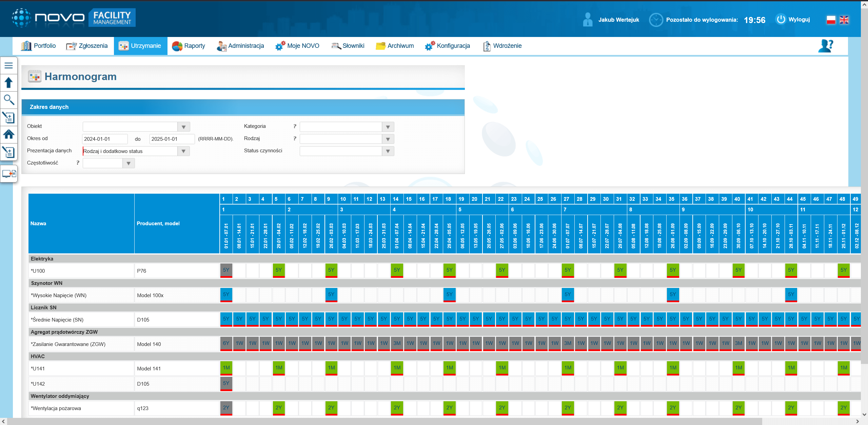Open the help user icon with question mark

tap(825, 46)
